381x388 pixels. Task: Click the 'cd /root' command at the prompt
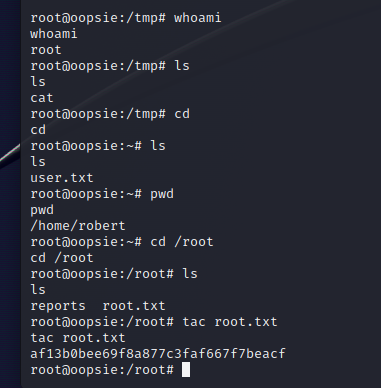[x=182, y=242]
